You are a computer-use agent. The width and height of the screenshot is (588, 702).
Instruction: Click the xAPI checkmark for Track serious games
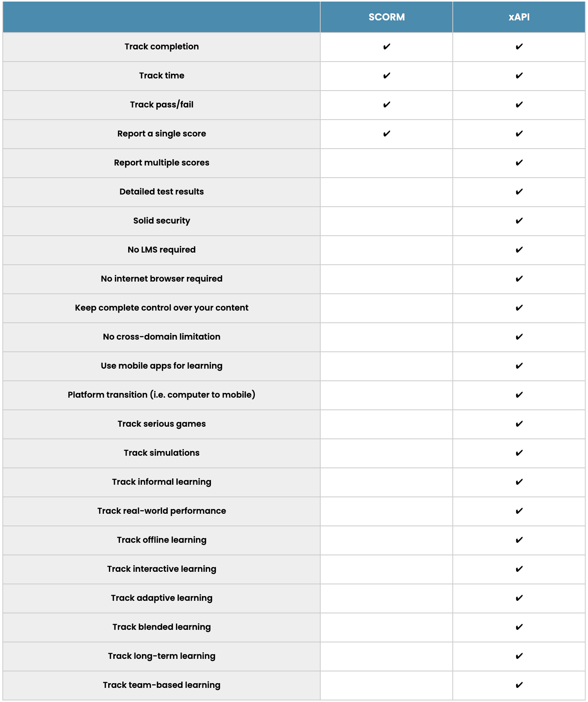pyautogui.click(x=519, y=424)
